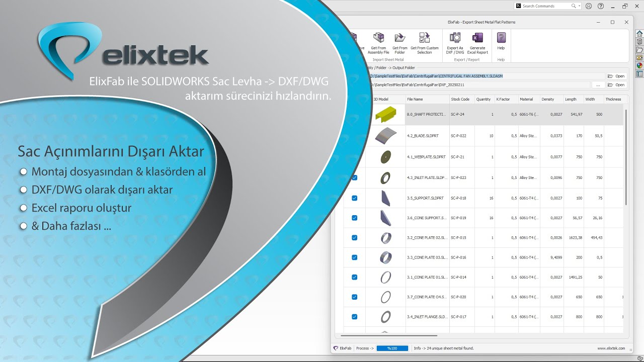Uncheck the 3.5_SUPPORT.SLDPRT row checkbox
The image size is (644, 362).
(x=354, y=198)
